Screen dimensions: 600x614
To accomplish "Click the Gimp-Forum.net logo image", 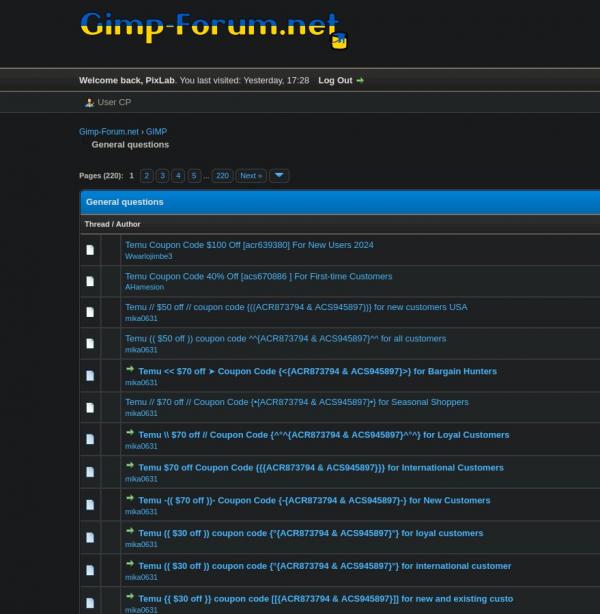I will point(213,29).
